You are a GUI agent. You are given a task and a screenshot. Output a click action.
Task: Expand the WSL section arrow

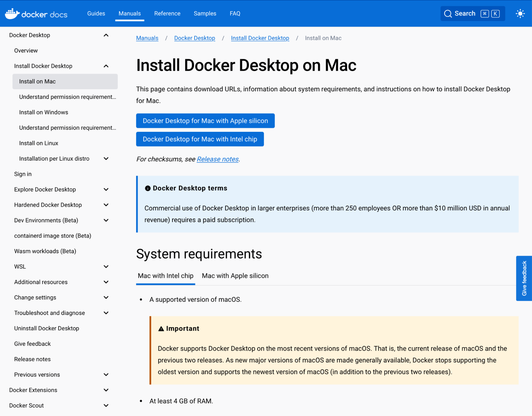click(x=106, y=267)
